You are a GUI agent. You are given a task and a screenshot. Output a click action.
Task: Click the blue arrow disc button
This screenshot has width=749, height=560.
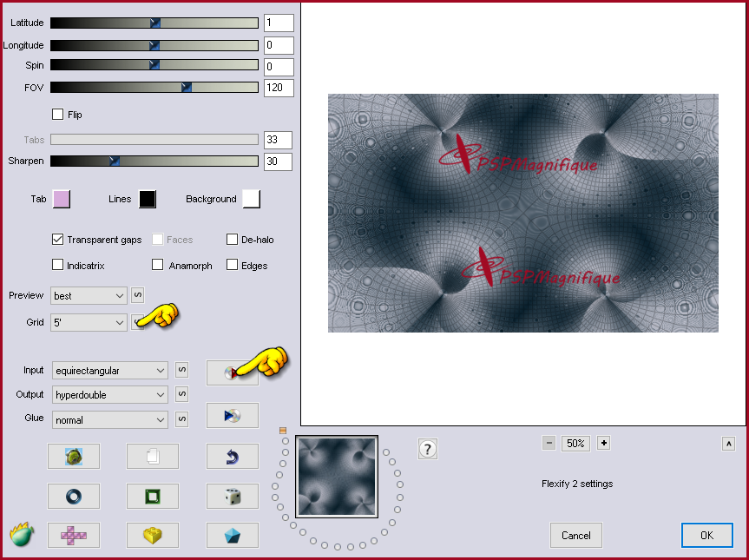[x=232, y=416]
